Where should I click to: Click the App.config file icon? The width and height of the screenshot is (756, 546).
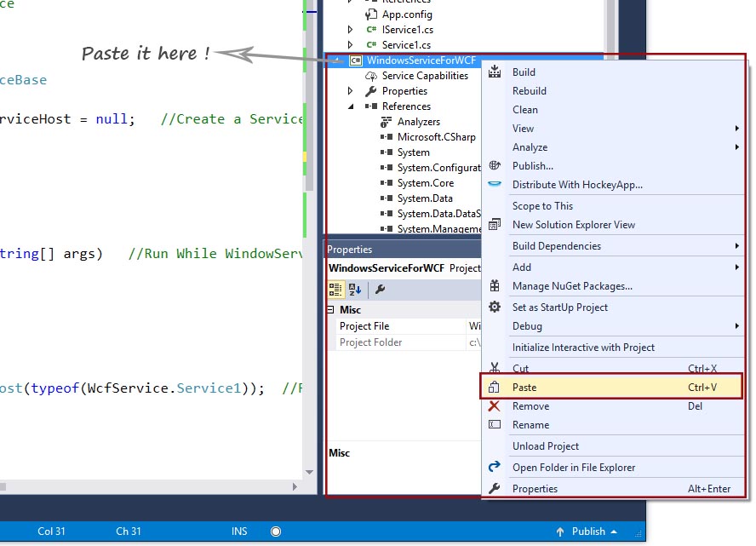tap(371, 14)
